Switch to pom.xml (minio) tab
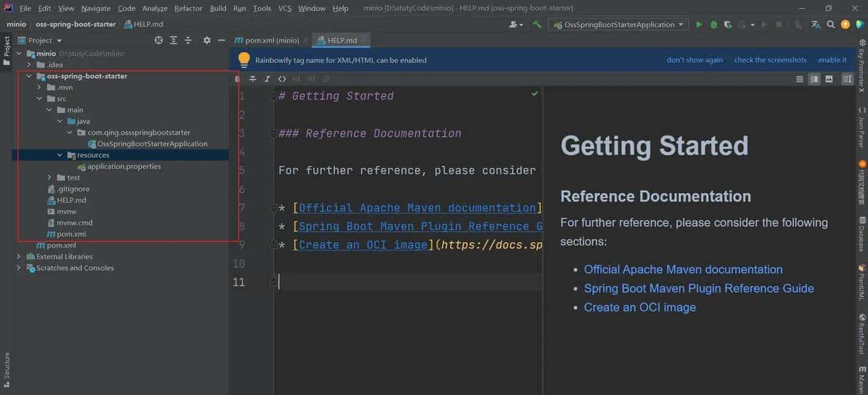The image size is (868, 395). 271,41
